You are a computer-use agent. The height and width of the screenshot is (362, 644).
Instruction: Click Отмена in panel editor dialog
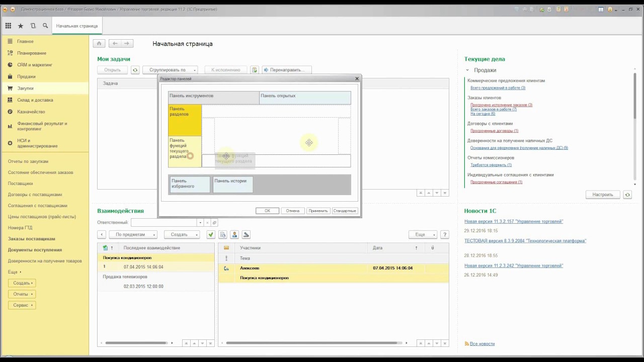point(292,211)
